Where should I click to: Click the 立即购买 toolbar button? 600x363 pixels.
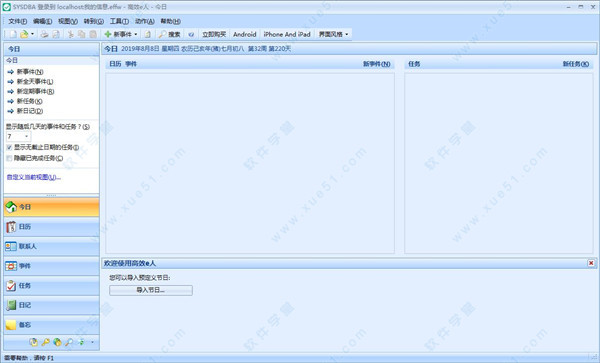click(x=214, y=34)
